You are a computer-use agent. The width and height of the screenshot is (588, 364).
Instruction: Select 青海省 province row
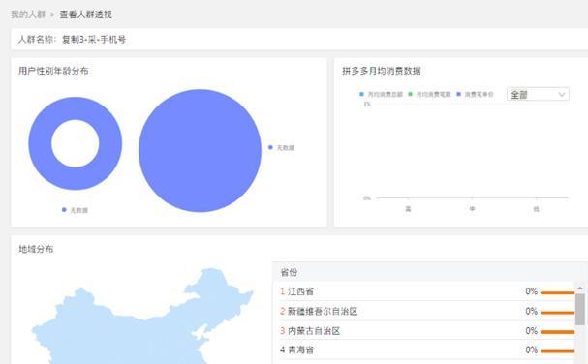(427, 349)
